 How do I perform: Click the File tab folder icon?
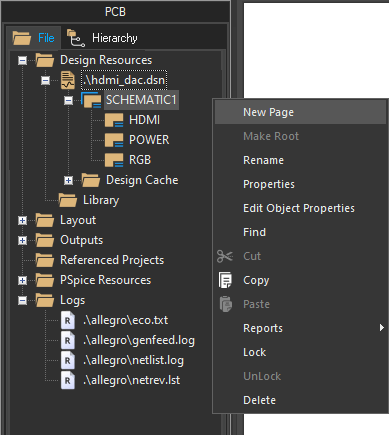(22, 38)
